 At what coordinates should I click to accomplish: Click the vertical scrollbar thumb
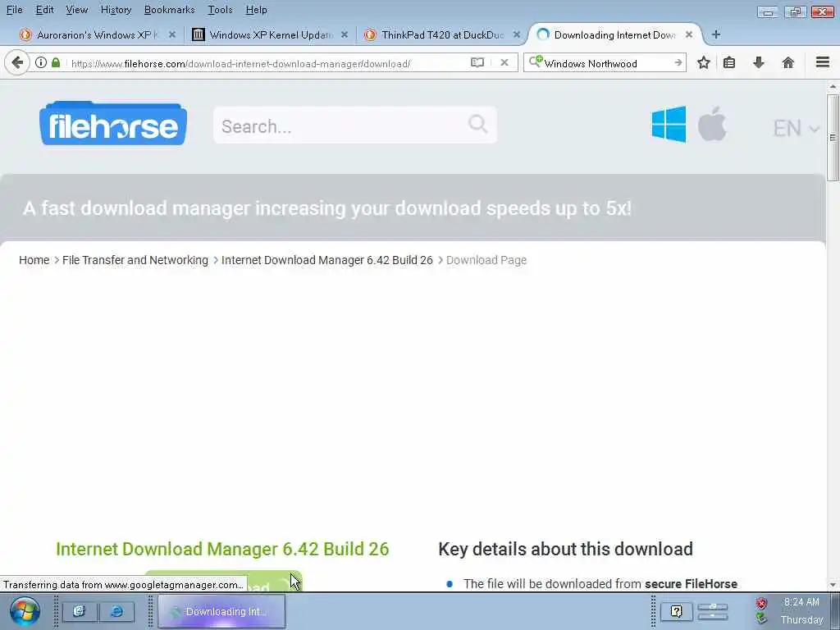[x=833, y=138]
